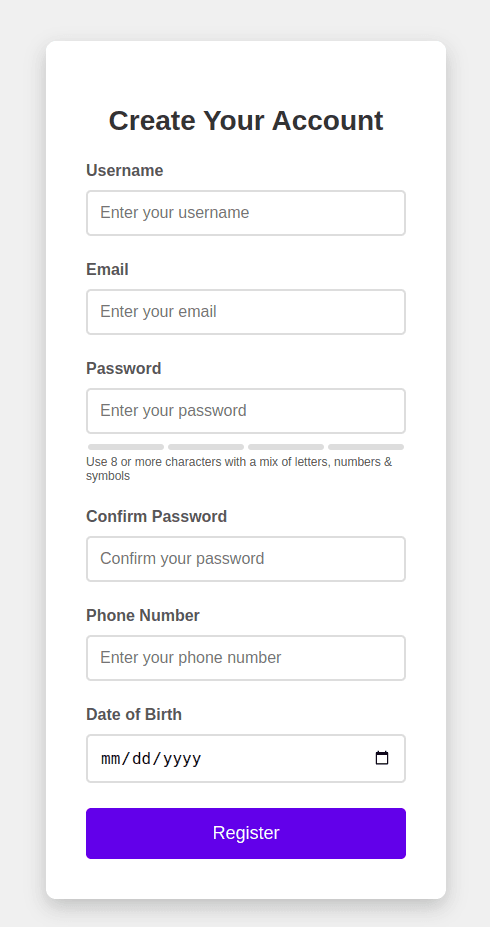The width and height of the screenshot is (490, 927).
Task: Focus the Phone Number field
Action: (x=246, y=658)
